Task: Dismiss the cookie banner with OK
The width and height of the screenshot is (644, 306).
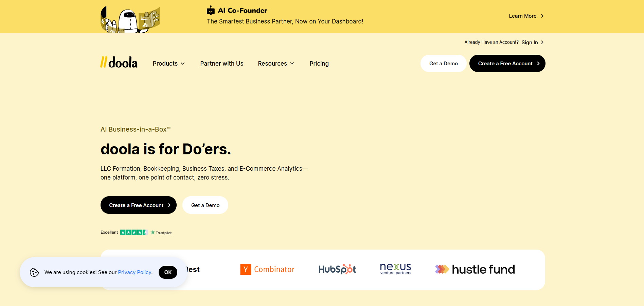Action: 168,272
